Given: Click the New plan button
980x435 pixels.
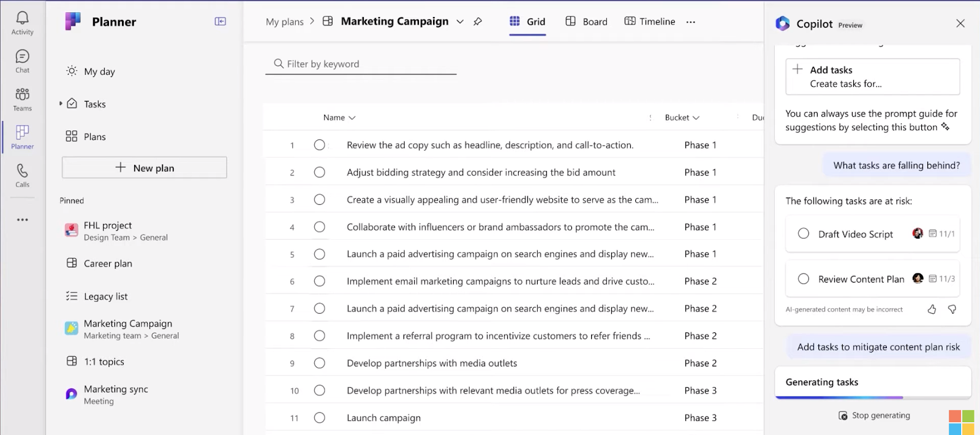Looking at the screenshot, I should [145, 168].
